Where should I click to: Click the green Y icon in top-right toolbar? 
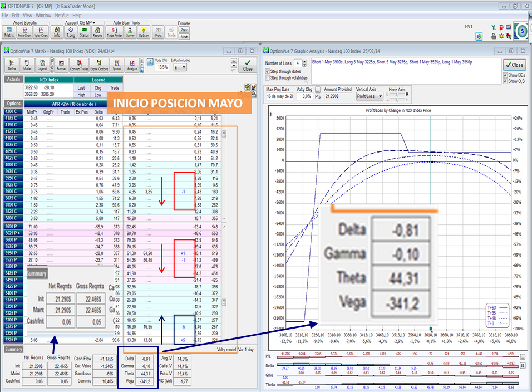tap(494, 27)
